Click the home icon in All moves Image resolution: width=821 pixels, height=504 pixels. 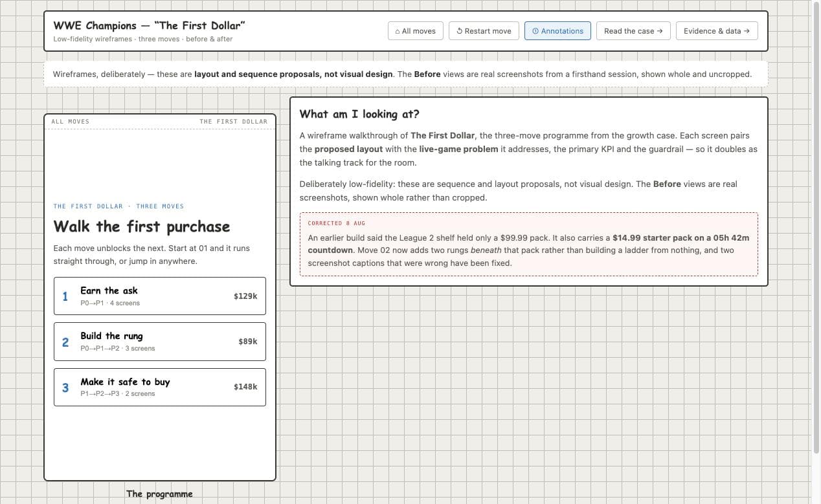click(398, 31)
